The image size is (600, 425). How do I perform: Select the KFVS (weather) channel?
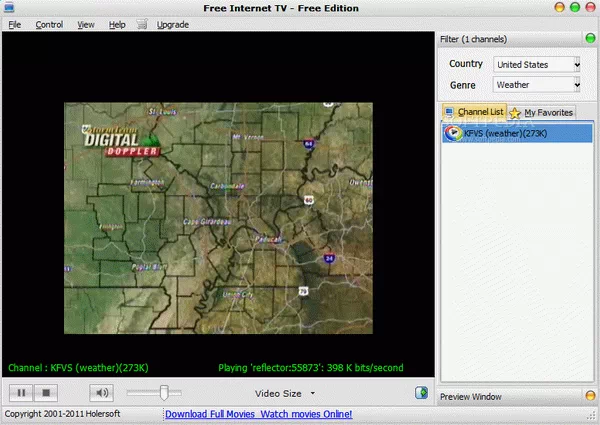click(x=505, y=133)
